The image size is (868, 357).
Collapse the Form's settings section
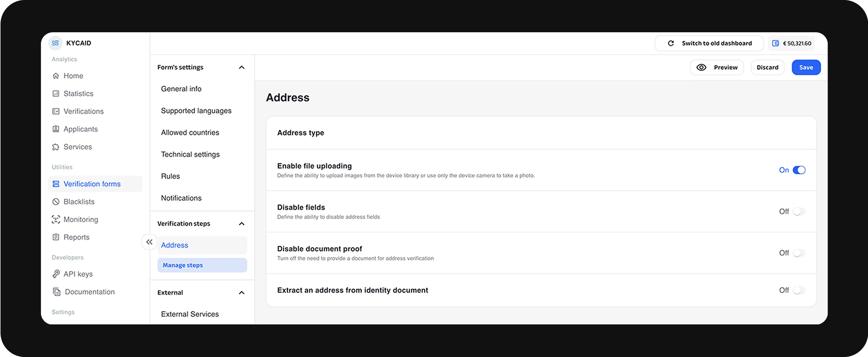[241, 67]
